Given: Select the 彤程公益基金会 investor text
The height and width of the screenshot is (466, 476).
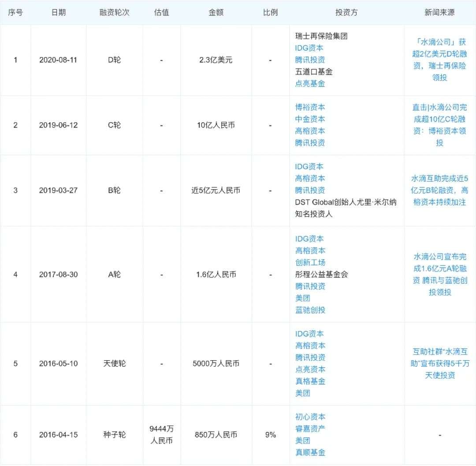Looking at the screenshot, I should coord(321,274).
